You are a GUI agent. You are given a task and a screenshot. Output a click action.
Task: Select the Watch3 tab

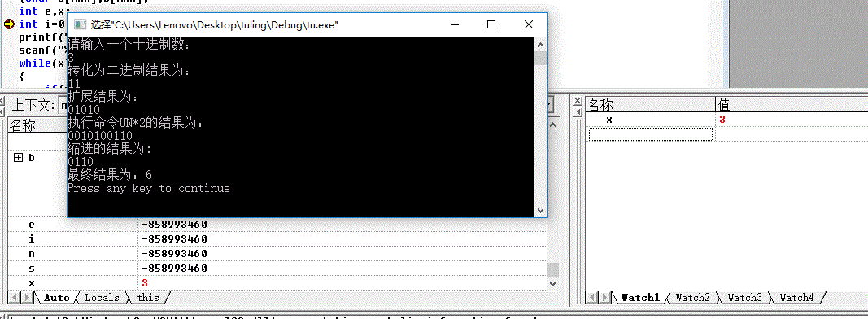pyautogui.click(x=744, y=297)
